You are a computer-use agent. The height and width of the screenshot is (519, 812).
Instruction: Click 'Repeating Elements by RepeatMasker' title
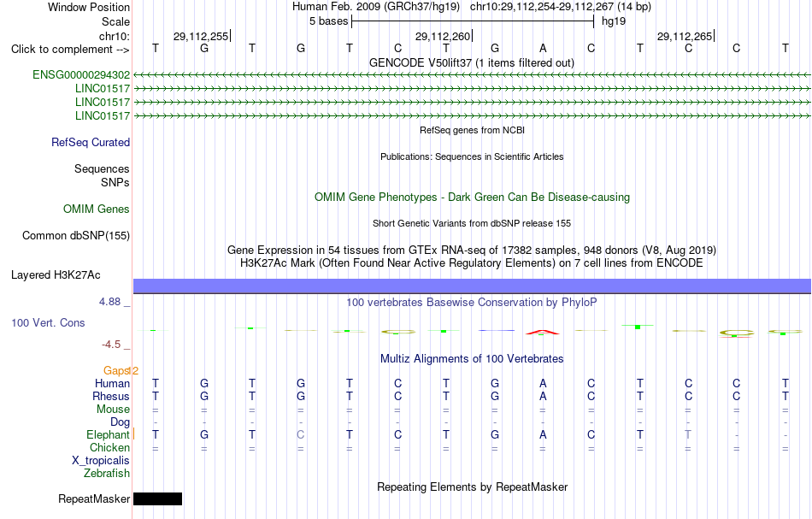pyautogui.click(x=473, y=487)
